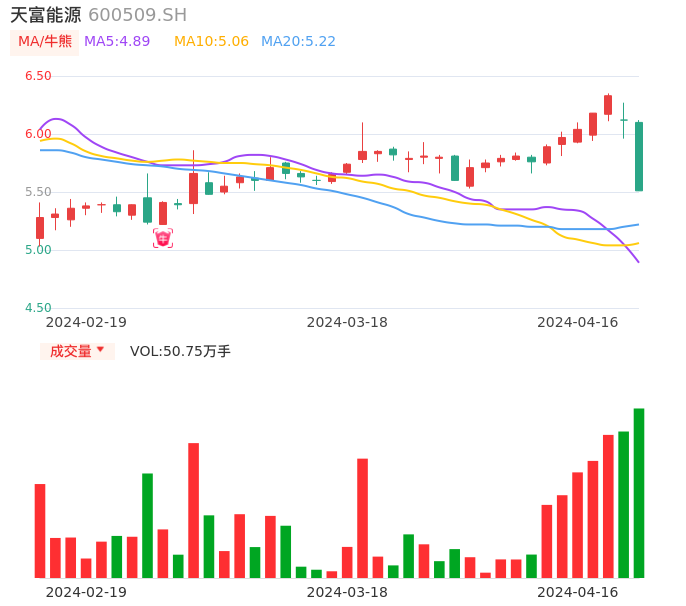686x606 pixels.
Task: Click the first red volume bar
Action: tap(40, 530)
